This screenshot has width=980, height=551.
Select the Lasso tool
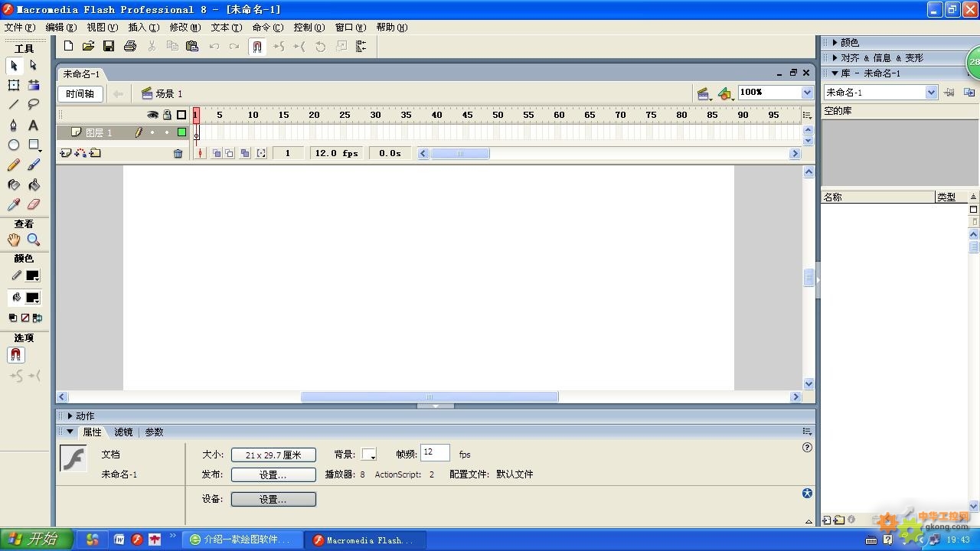(34, 105)
